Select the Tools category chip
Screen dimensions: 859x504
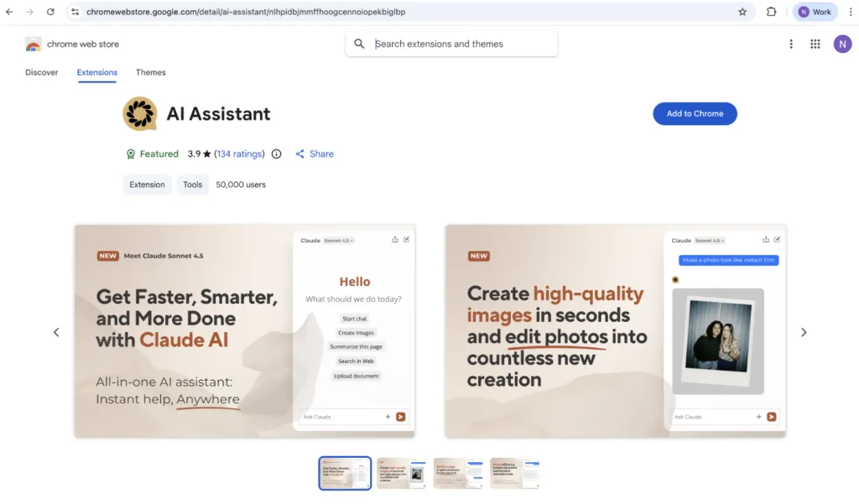(x=193, y=184)
